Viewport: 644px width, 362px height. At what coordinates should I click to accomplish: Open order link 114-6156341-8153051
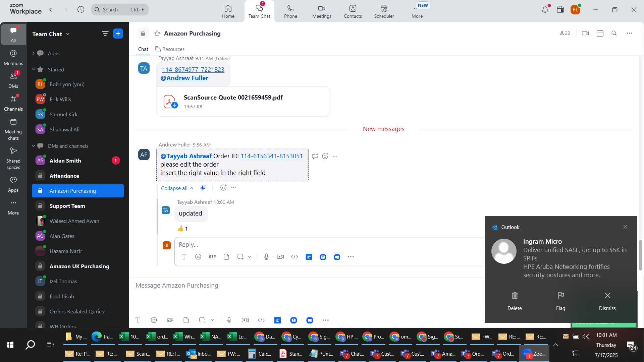271,156
